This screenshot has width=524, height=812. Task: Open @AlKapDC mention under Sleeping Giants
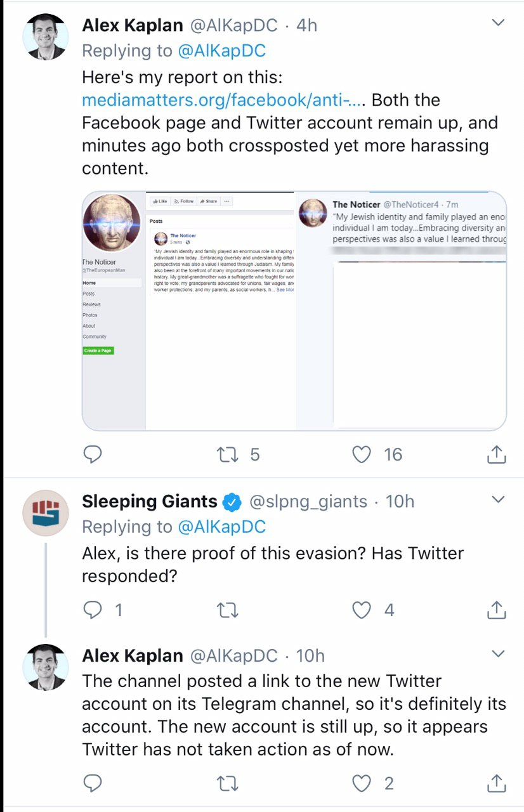click(x=221, y=527)
